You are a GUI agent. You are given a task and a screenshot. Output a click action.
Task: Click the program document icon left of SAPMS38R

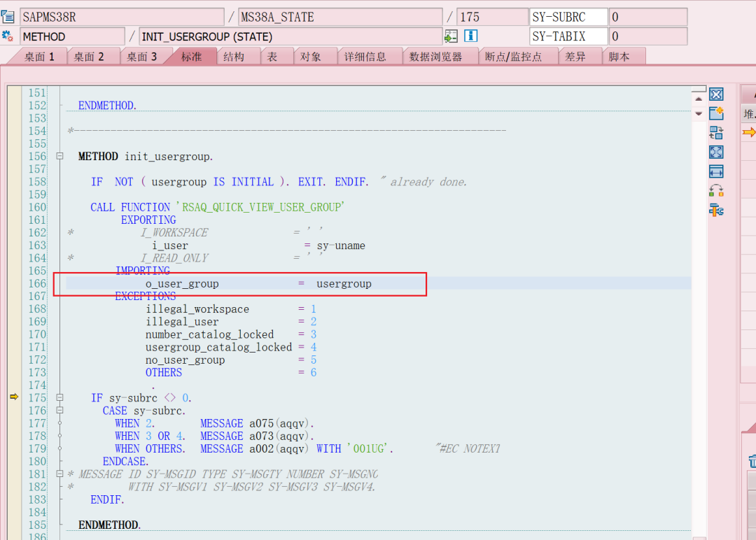8,17
